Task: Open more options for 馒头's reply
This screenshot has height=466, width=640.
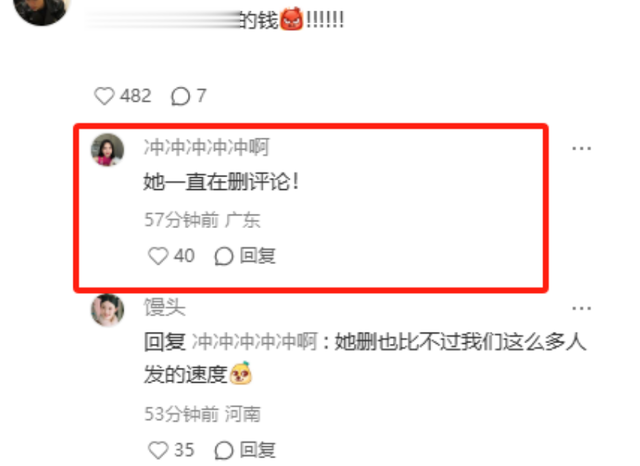Action: click(581, 308)
